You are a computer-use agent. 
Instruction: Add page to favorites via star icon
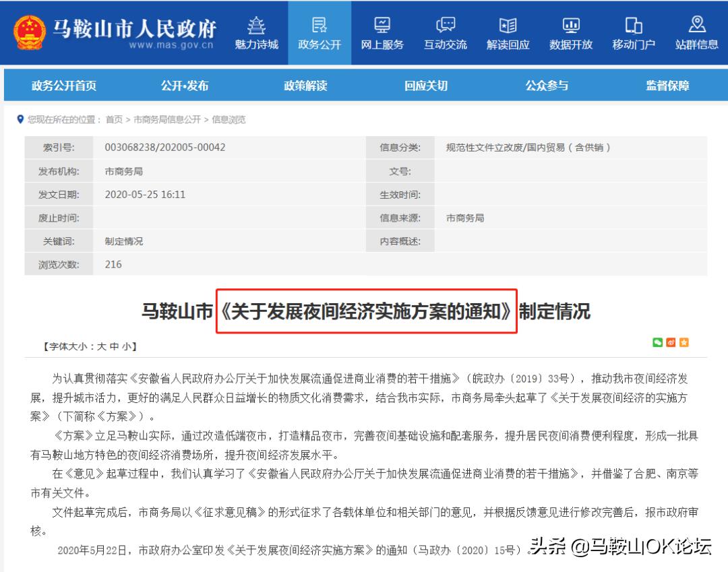685,342
